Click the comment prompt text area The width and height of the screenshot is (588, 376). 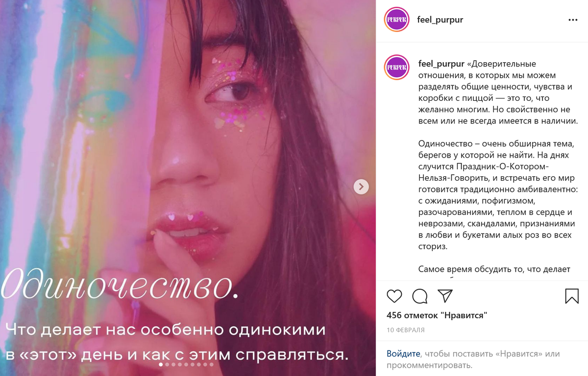coord(473,359)
